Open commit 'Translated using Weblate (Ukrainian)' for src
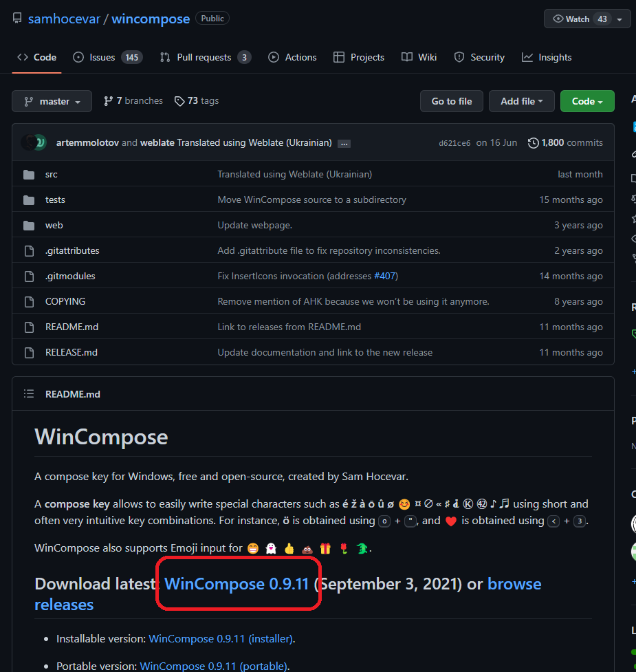This screenshot has height=672, width=636. click(295, 175)
